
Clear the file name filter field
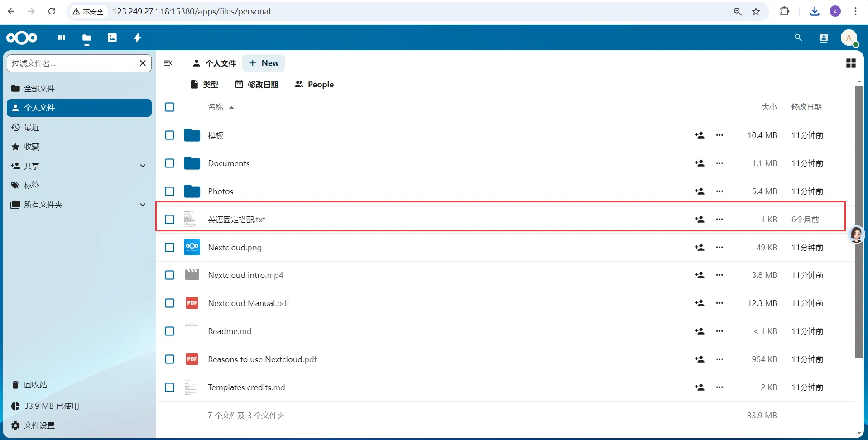pos(143,63)
